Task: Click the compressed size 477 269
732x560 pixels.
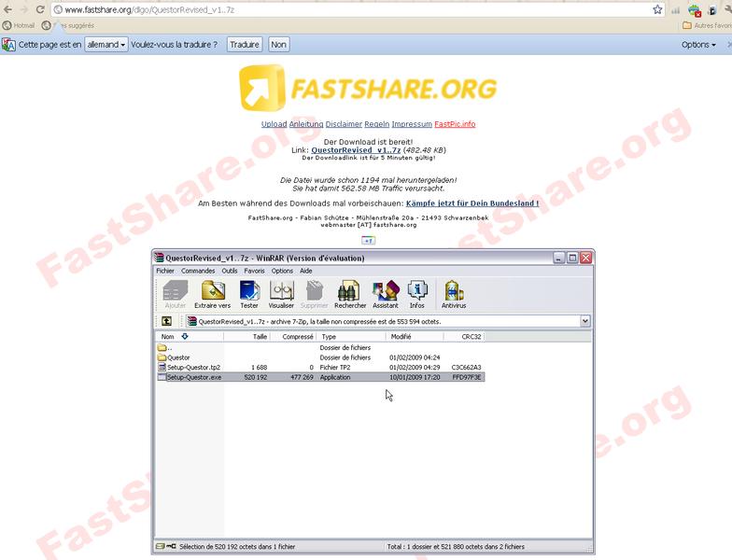Action: coord(302,377)
